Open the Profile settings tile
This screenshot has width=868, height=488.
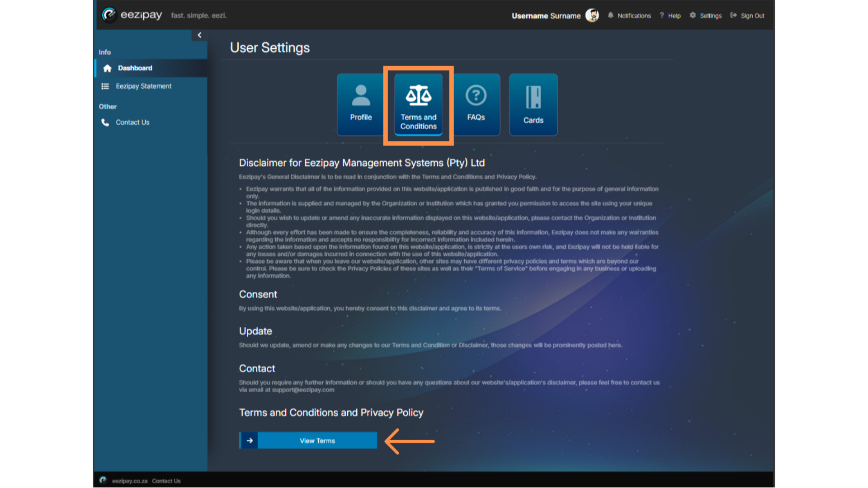pyautogui.click(x=361, y=104)
